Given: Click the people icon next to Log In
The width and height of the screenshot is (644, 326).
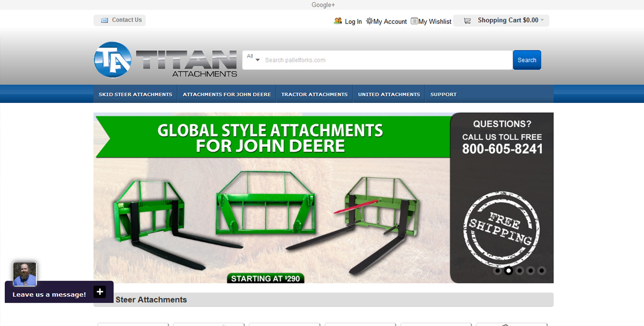Looking at the screenshot, I should (338, 21).
